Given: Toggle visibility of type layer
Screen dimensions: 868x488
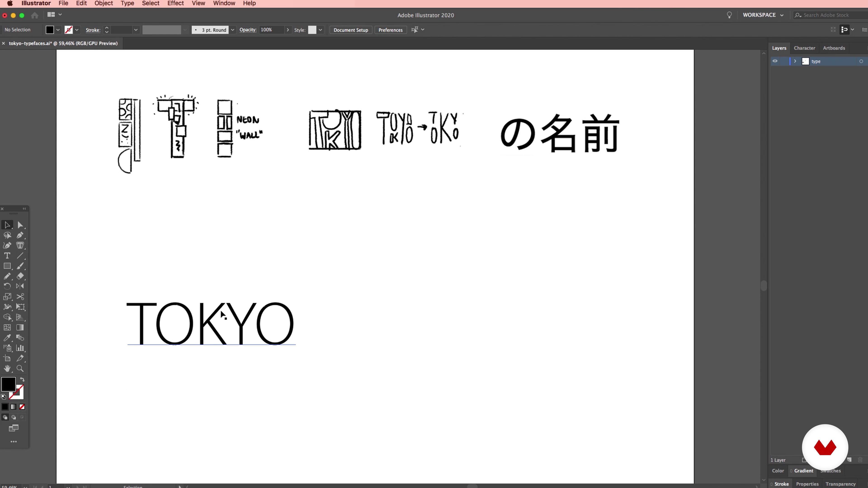Looking at the screenshot, I should (775, 61).
